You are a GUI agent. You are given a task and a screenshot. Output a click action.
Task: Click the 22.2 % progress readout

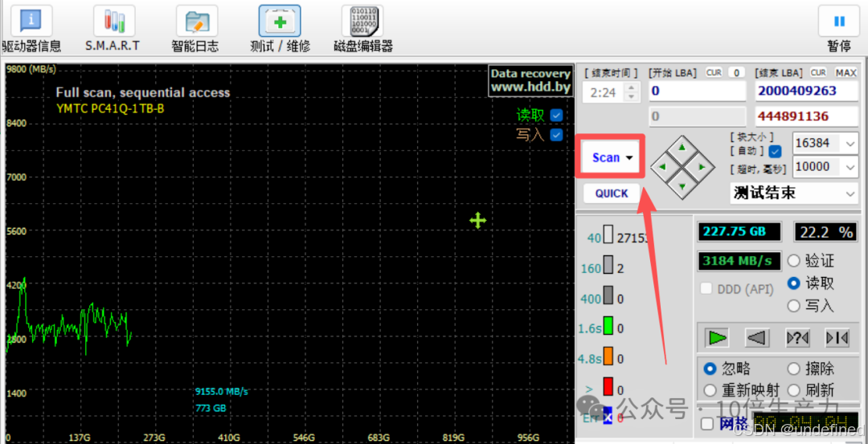coord(825,232)
